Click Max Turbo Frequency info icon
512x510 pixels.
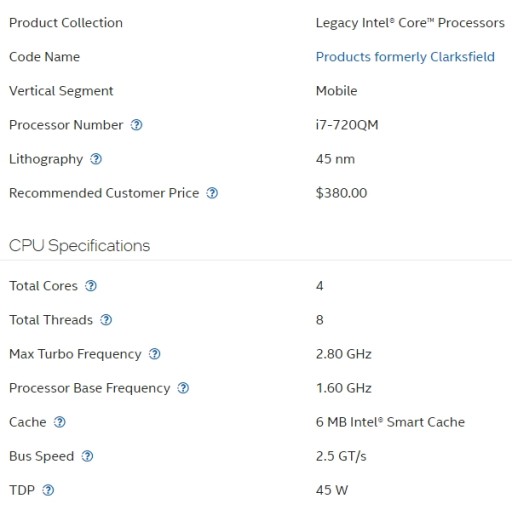pyautogui.click(x=154, y=354)
